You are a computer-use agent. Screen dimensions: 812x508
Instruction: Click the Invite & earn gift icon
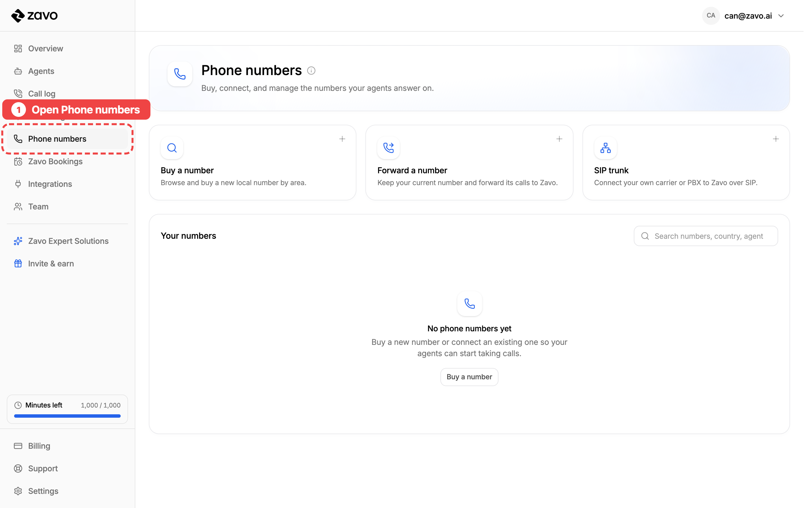pos(18,263)
